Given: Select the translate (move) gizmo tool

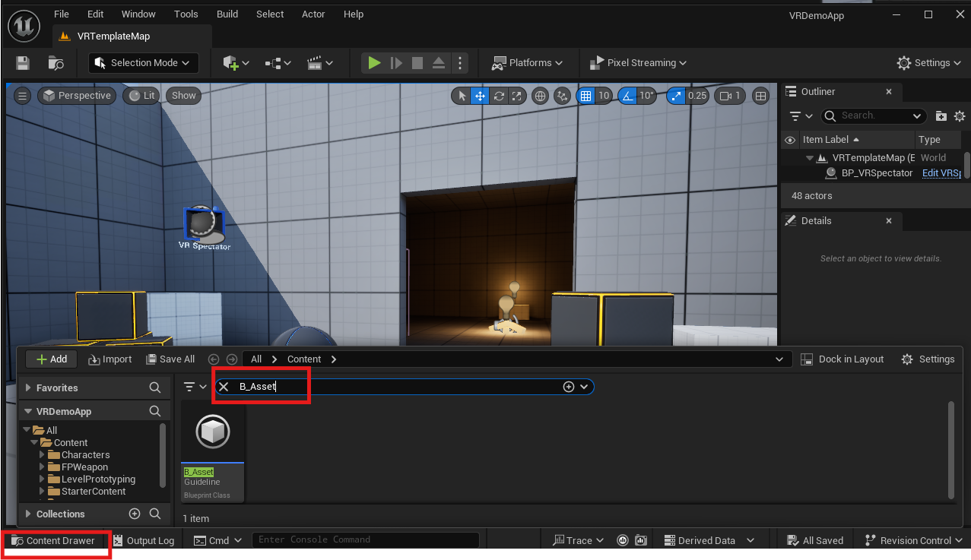Looking at the screenshot, I should pyautogui.click(x=480, y=96).
